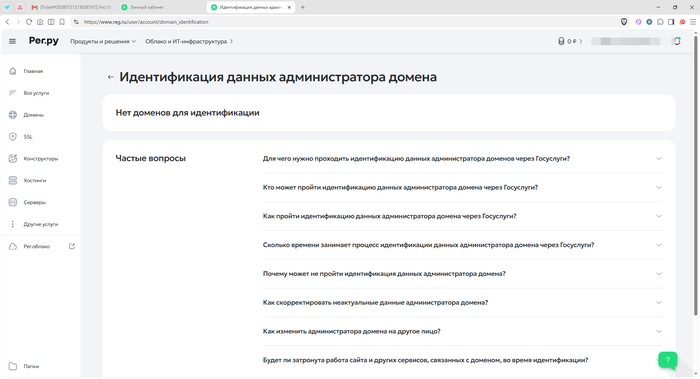The image size is (700, 379).
Task: Open the Главная sidebar icon
Action: coord(12,71)
